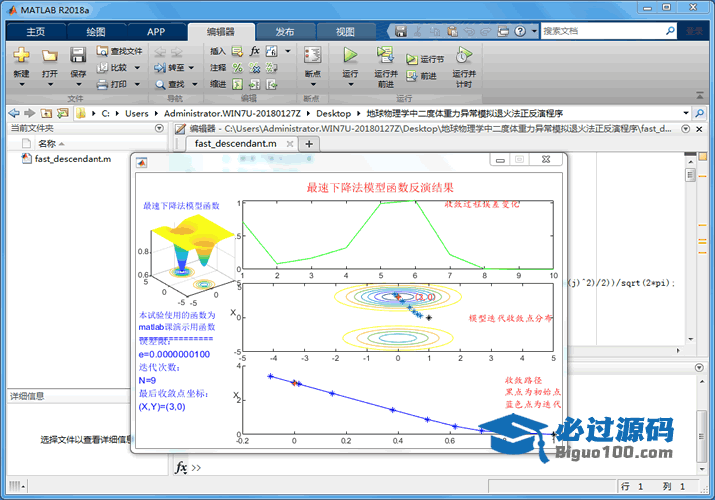Click the MATLAB icon in figure window titlebar
715x500 pixels.
pos(142,162)
